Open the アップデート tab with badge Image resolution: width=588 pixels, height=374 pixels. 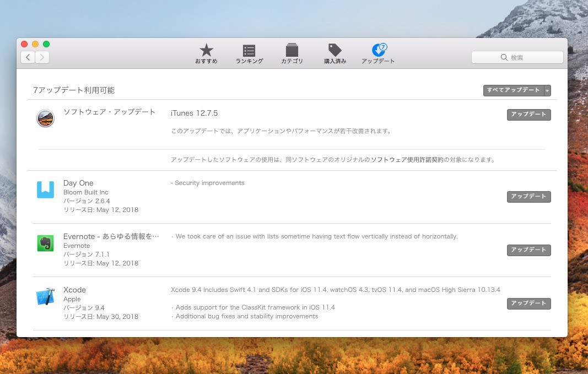378,53
